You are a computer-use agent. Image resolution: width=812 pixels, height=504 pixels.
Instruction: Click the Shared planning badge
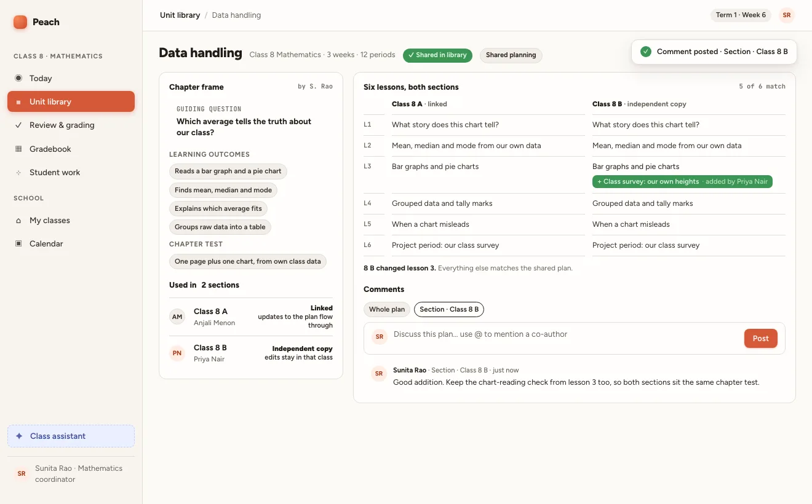point(511,55)
